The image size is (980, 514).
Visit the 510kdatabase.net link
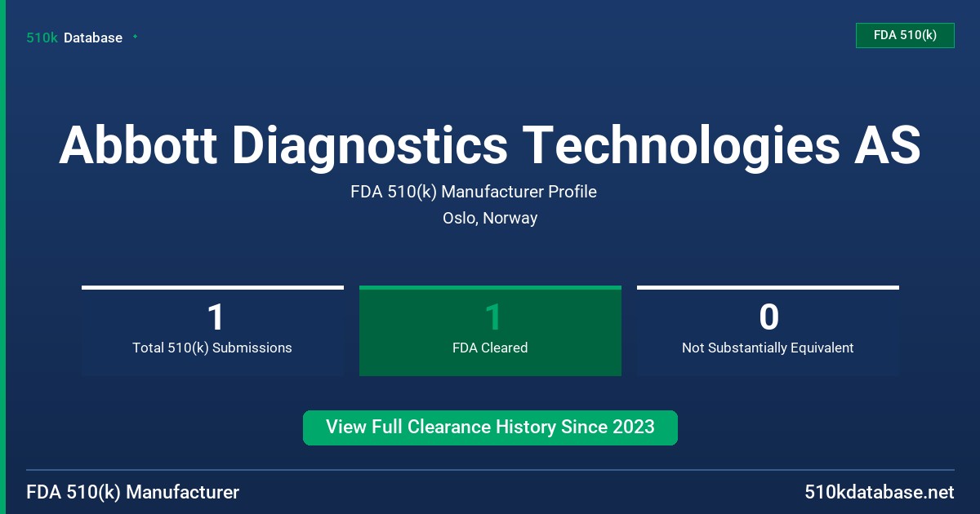(x=879, y=492)
